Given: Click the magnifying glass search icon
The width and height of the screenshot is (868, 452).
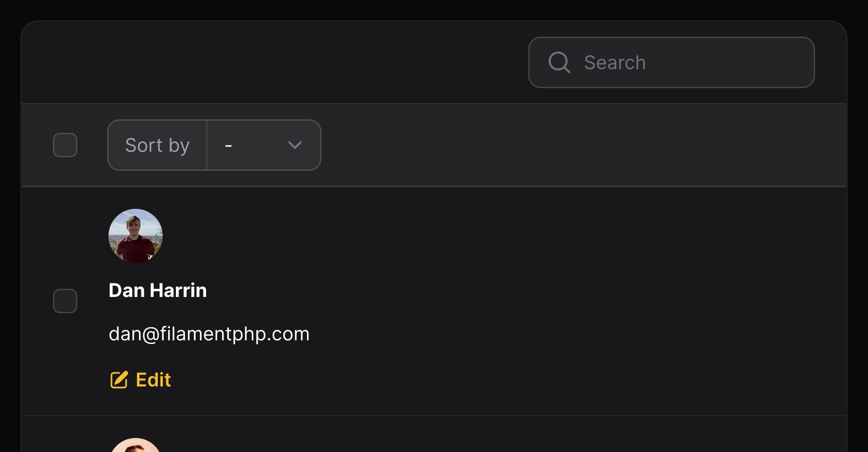Looking at the screenshot, I should (x=559, y=62).
